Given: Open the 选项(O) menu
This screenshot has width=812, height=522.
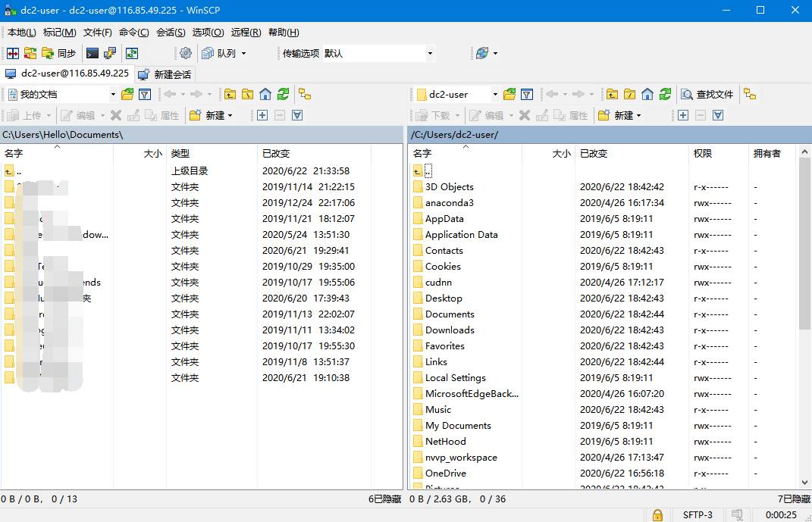Looking at the screenshot, I should click(208, 33).
